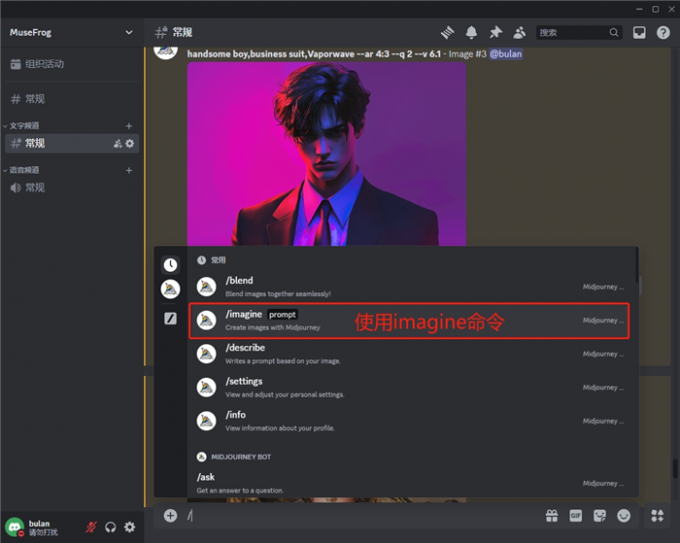This screenshot has height=543, width=680.
Task: Click the @bulan mention
Action: [x=506, y=54]
